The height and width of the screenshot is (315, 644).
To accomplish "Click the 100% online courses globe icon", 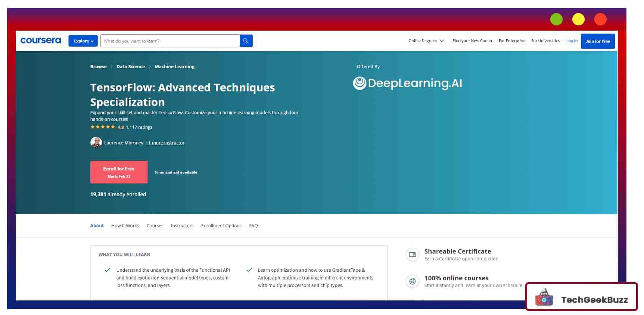I will [x=412, y=281].
